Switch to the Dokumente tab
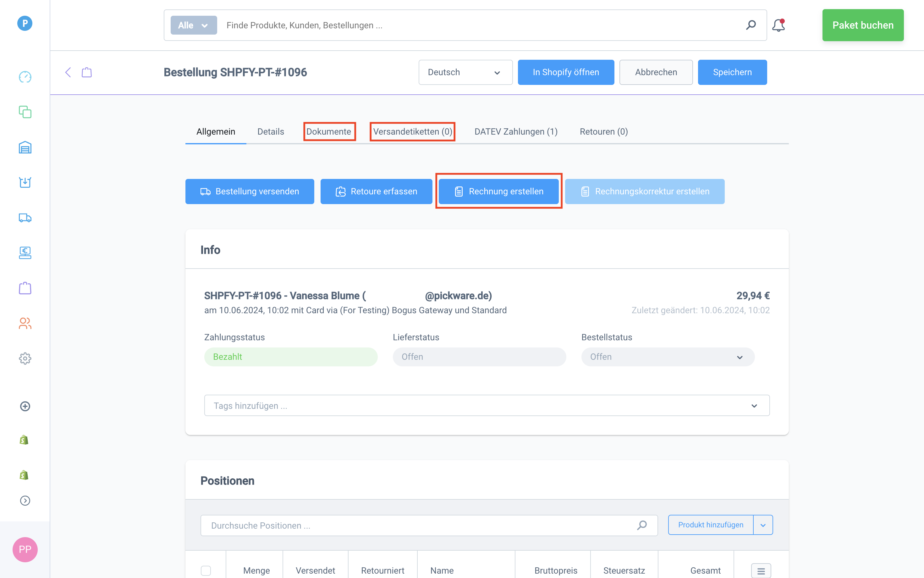 tap(329, 131)
